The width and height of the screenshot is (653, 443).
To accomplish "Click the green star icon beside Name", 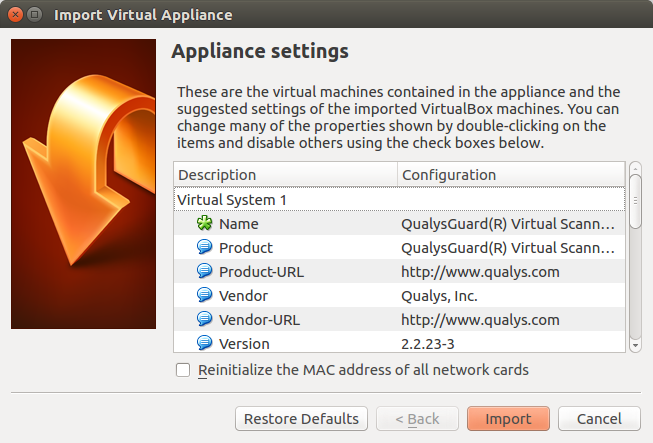I will click(204, 223).
